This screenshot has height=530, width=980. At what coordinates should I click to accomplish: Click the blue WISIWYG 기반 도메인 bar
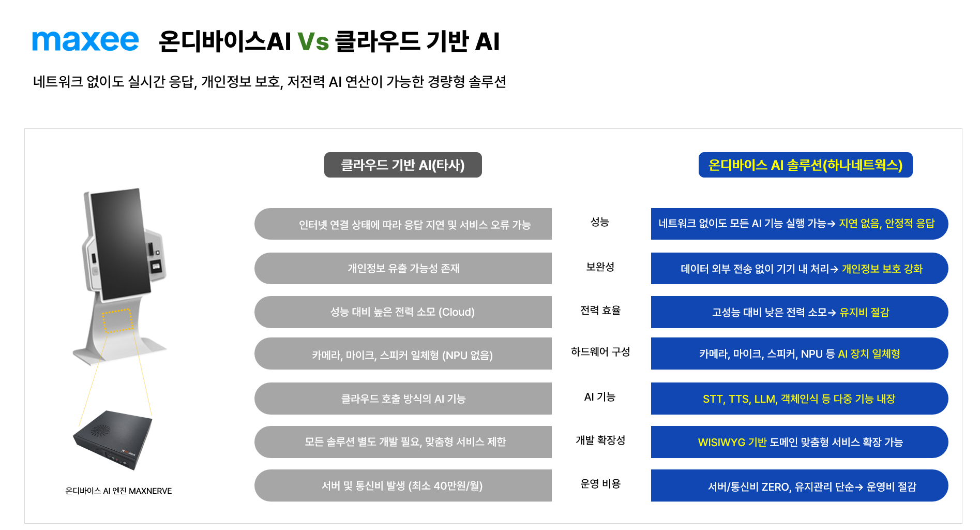tap(800, 442)
